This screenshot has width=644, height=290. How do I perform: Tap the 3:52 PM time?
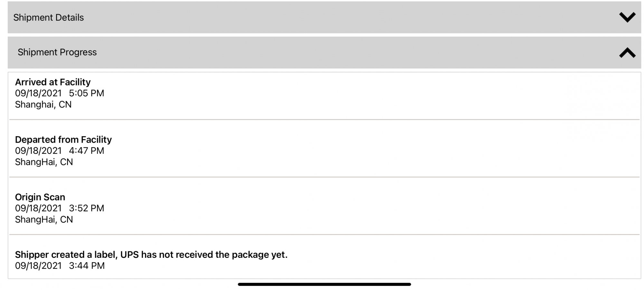tap(86, 208)
